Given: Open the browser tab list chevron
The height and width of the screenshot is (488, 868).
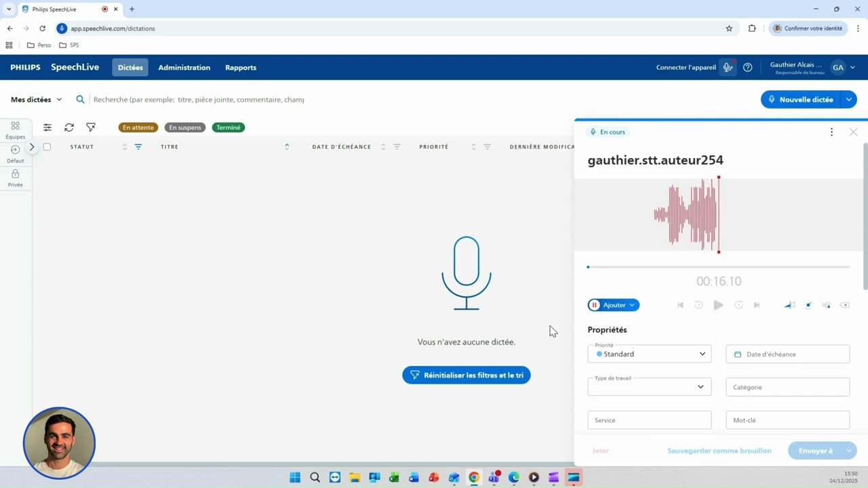Looking at the screenshot, I should pyautogui.click(x=9, y=9).
